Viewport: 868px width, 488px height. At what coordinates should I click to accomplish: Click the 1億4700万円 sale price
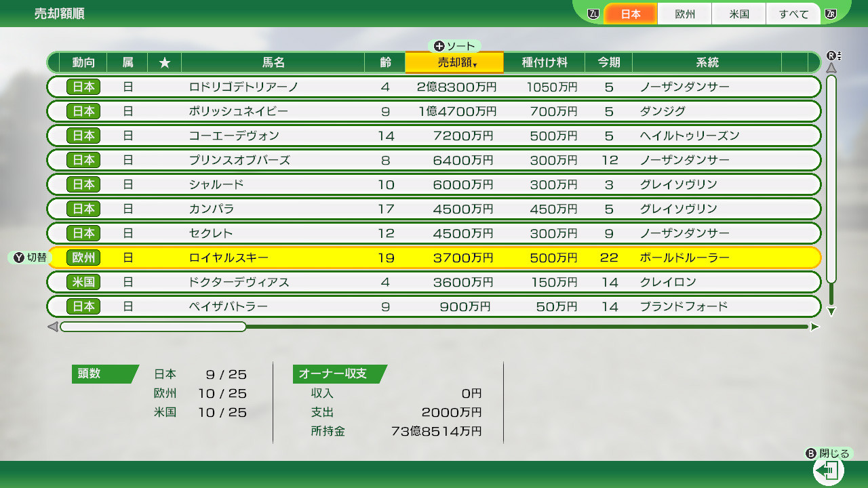point(456,111)
